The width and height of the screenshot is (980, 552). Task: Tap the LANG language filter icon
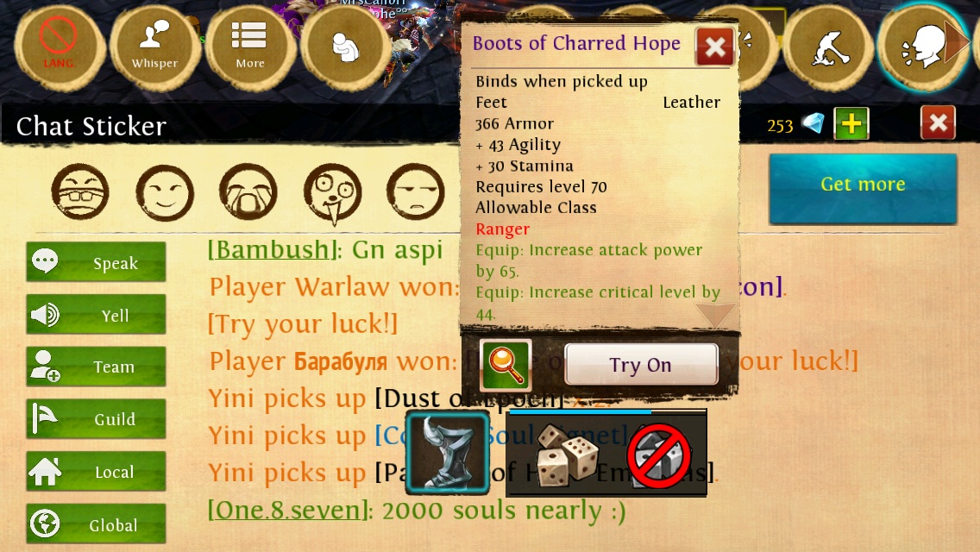click(x=59, y=47)
